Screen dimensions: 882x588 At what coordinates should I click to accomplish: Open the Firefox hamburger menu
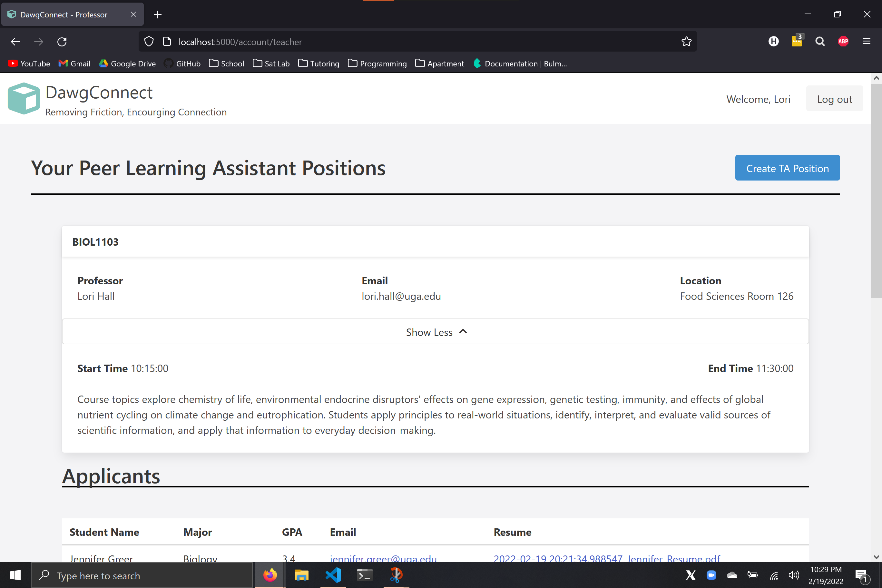point(866,42)
